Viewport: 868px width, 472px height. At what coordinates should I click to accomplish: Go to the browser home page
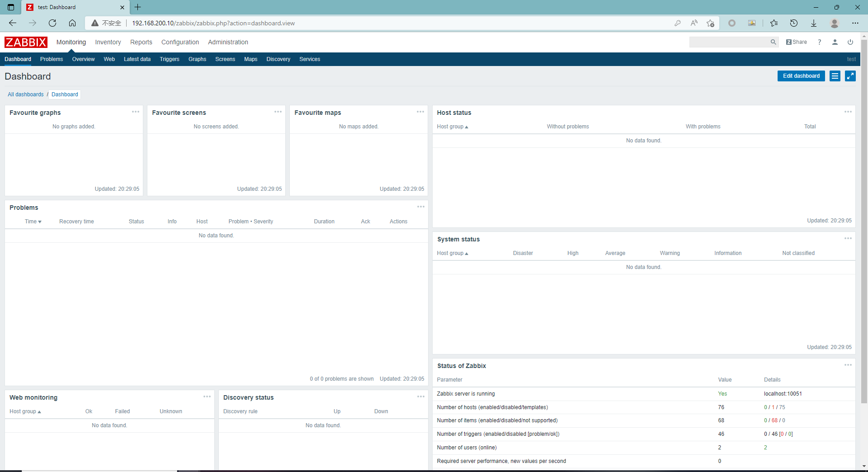(x=72, y=23)
